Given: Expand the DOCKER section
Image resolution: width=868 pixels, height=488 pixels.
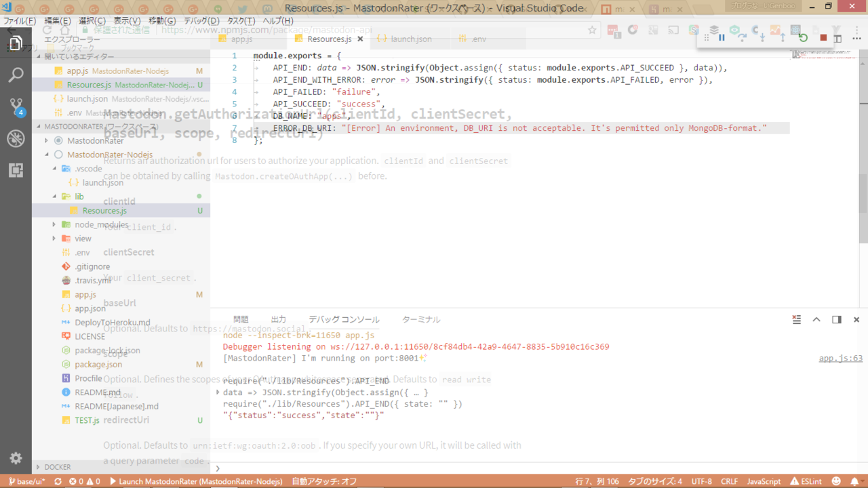Looking at the screenshot, I should [38, 467].
